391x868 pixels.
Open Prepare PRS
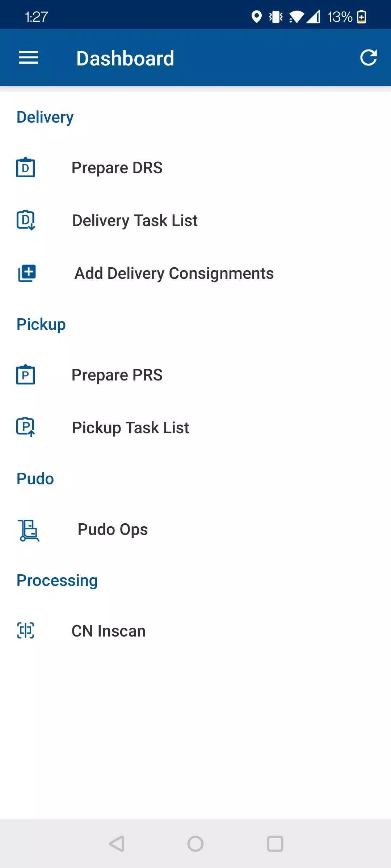click(x=117, y=375)
